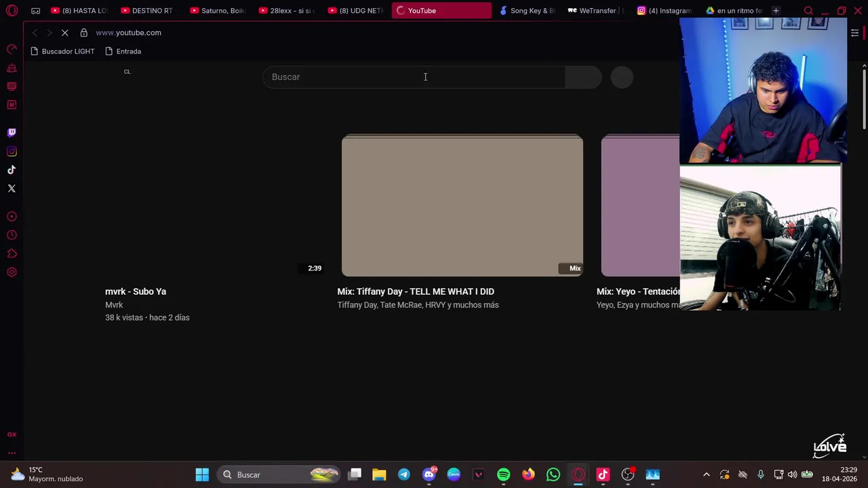868x488 pixels.
Task: Switch to (4) Instagram tab
Action: pyautogui.click(x=666, y=10)
